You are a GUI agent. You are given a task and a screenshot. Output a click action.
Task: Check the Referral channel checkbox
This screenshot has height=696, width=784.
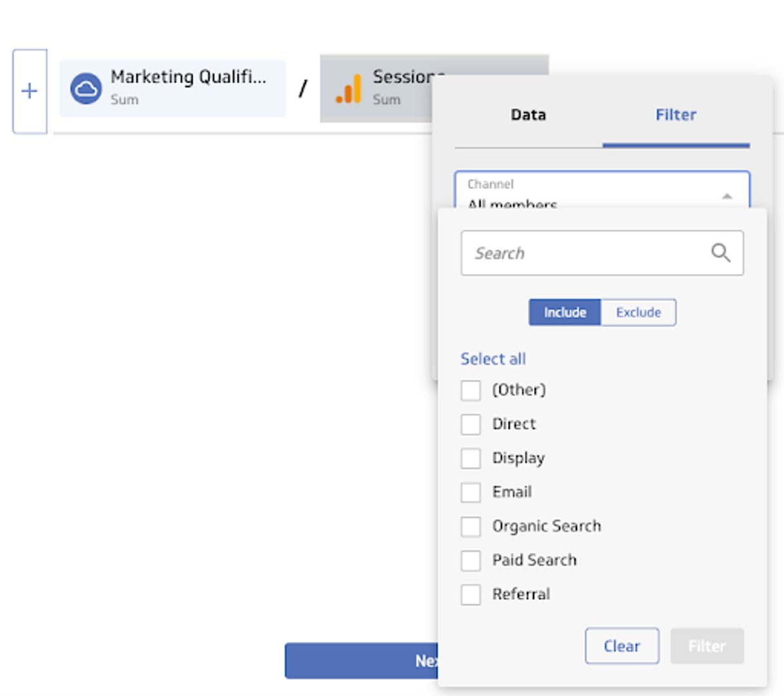(x=471, y=594)
